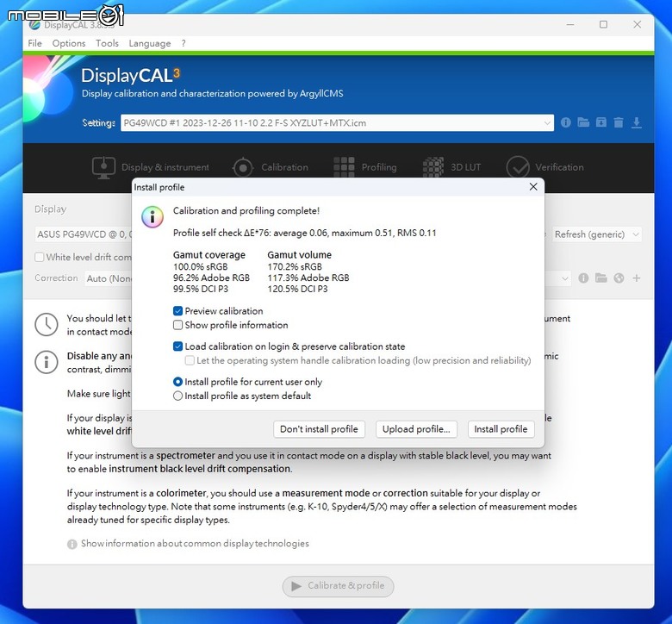Open the Refresh (generic) mode dropdown
Screen dimensions: 672x624
click(x=597, y=234)
